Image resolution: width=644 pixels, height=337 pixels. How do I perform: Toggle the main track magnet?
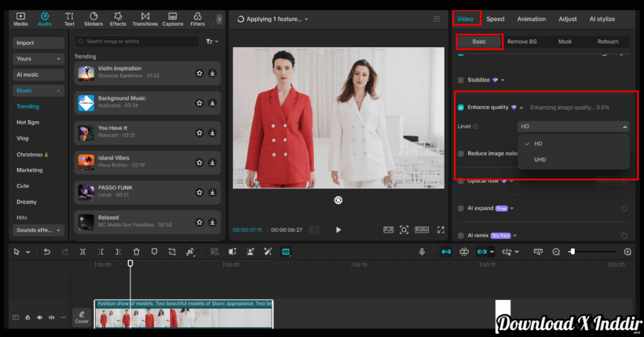pyautogui.click(x=446, y=251)
